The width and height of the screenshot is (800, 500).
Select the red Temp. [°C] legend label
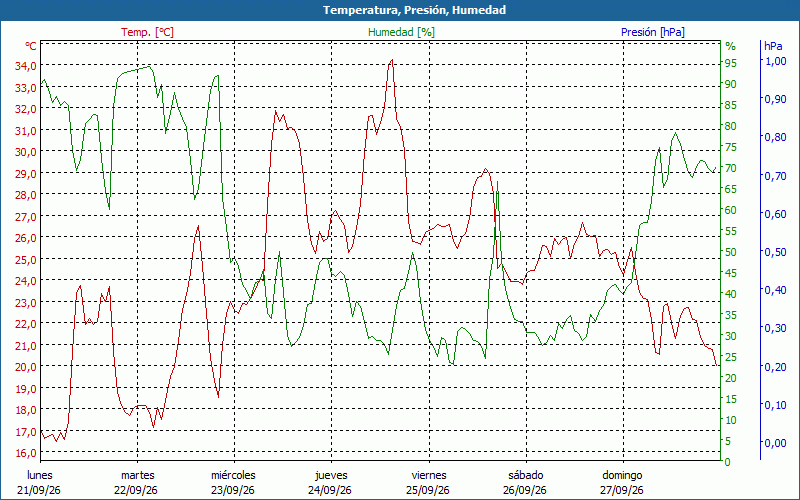click(147, 32)
